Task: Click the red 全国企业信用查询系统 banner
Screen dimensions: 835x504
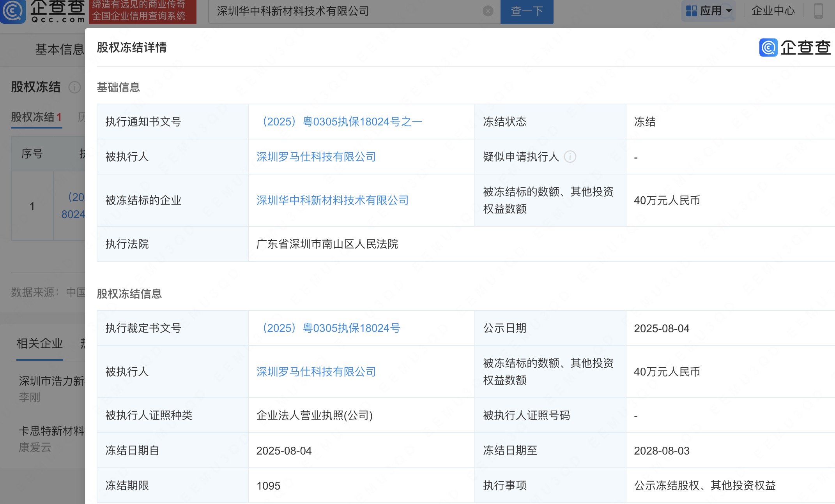Action: pos(143,11)
